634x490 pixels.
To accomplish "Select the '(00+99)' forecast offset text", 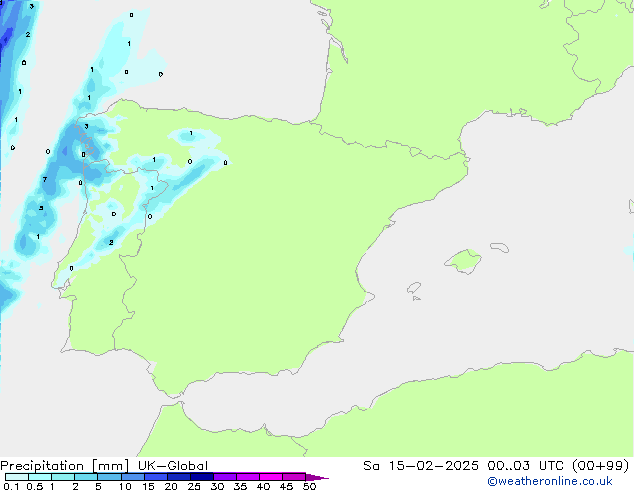I will 601,466.
